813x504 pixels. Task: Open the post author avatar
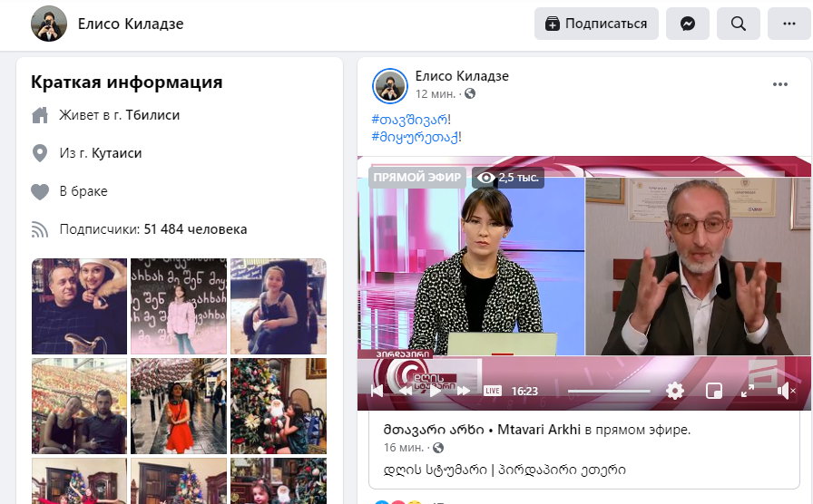click(x=390, y=86)
